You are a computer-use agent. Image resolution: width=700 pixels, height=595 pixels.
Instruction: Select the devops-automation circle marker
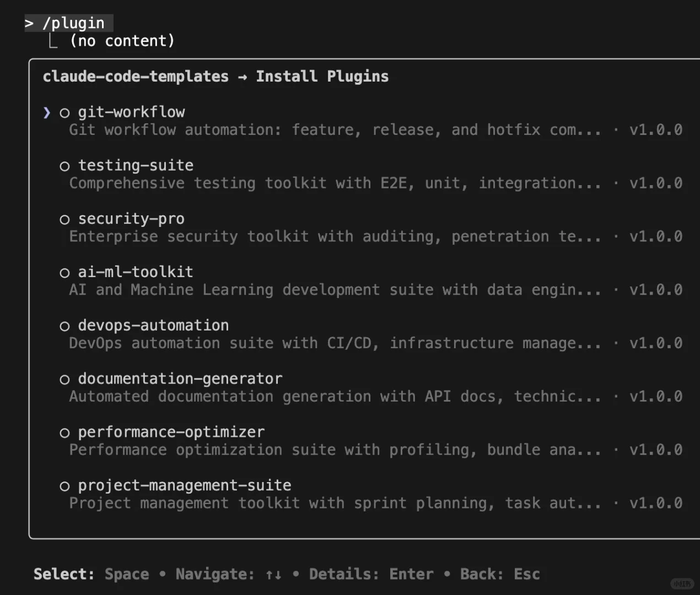point(64,327)
